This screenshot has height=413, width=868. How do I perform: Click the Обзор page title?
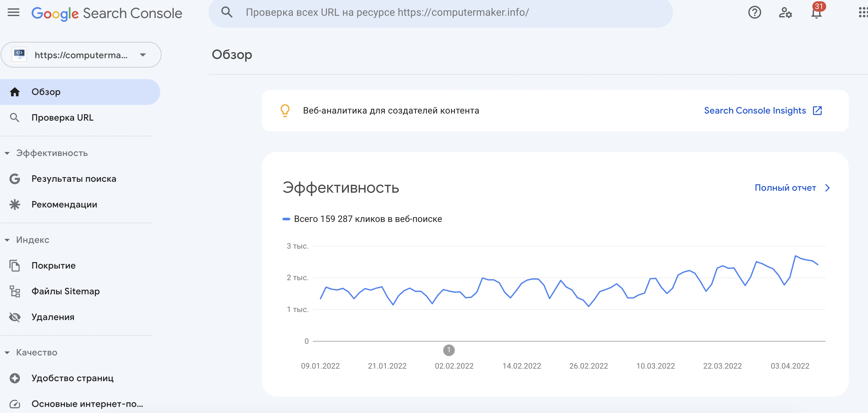pyautogui.click(x=232, y=55)
